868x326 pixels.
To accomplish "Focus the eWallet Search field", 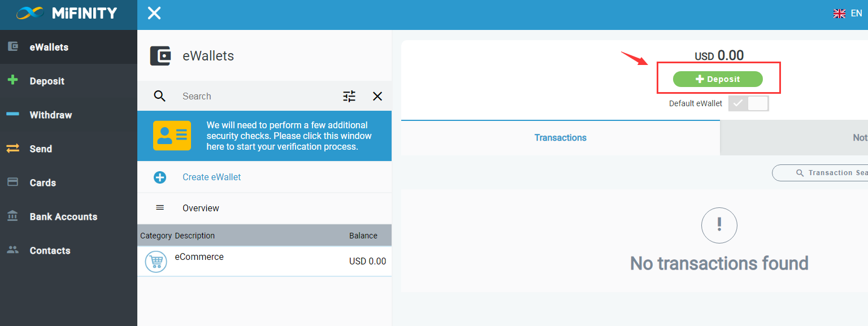I will point(257,96).
